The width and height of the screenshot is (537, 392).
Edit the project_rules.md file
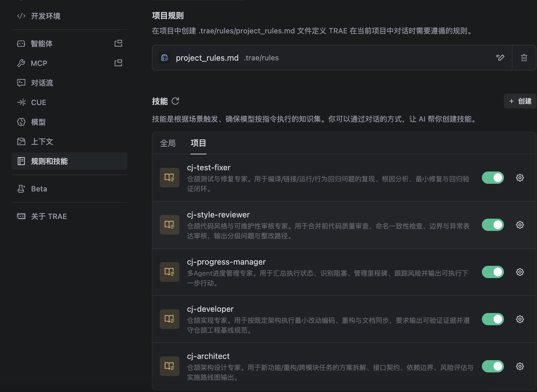(500, 58)
